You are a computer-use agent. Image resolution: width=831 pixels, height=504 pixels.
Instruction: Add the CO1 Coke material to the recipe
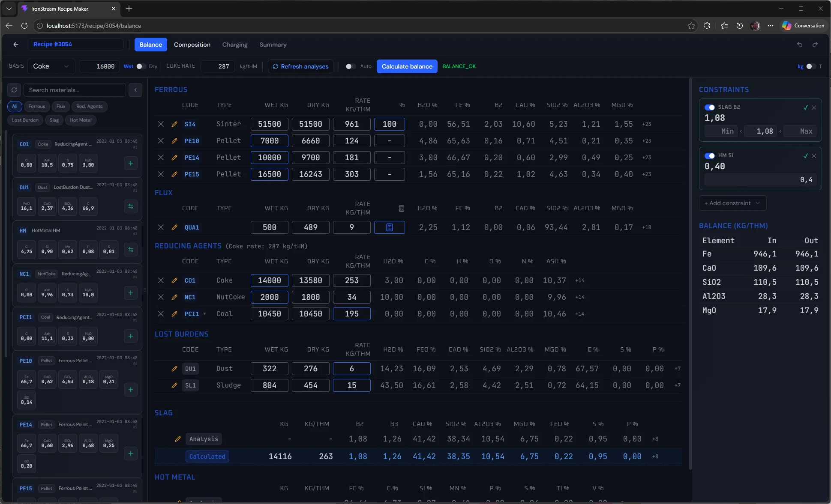(x=131, y=163)
